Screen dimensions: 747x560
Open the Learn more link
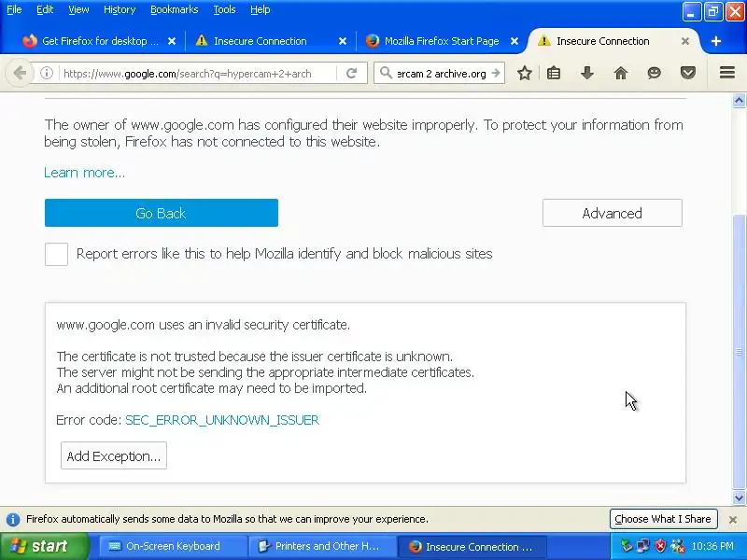pos(84,173)
